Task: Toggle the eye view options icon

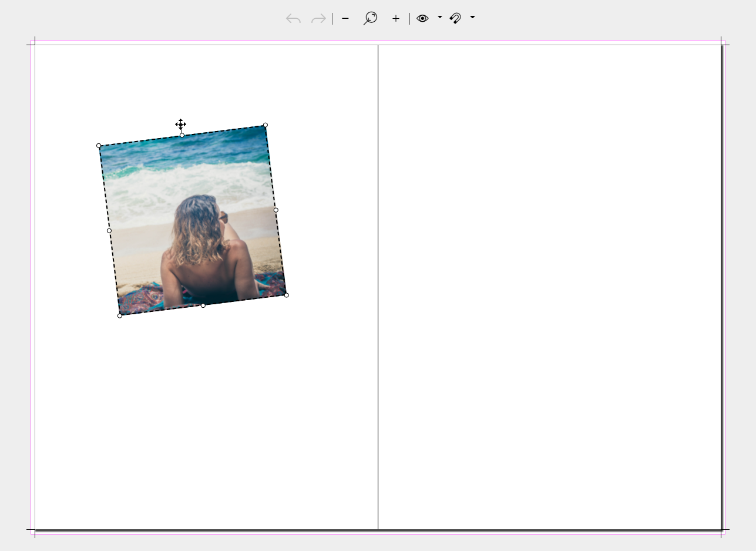Action: 422,18
